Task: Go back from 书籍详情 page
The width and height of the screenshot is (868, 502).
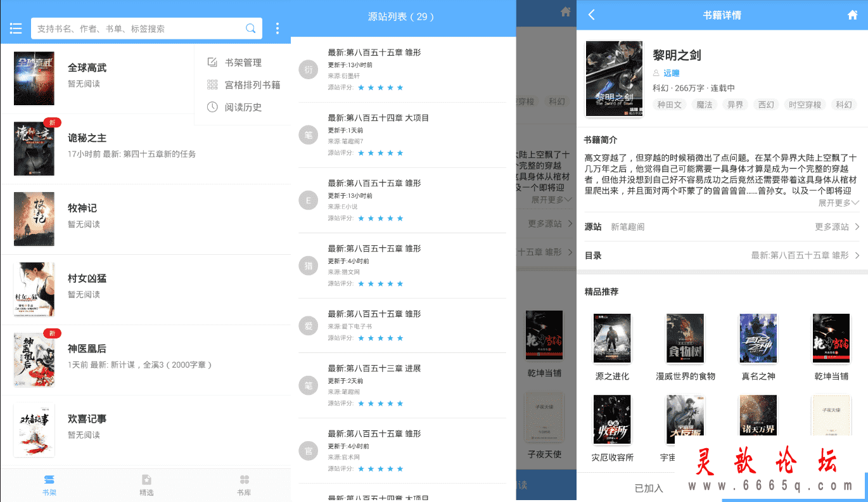Action: (x=591, y=15)
